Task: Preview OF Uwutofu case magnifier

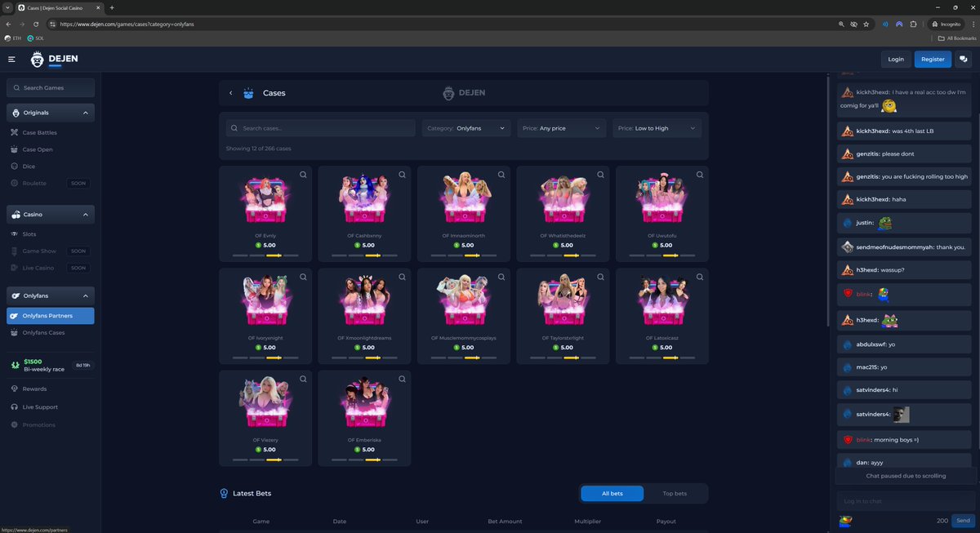Action: pyautogui.click(x=700, y=175)
